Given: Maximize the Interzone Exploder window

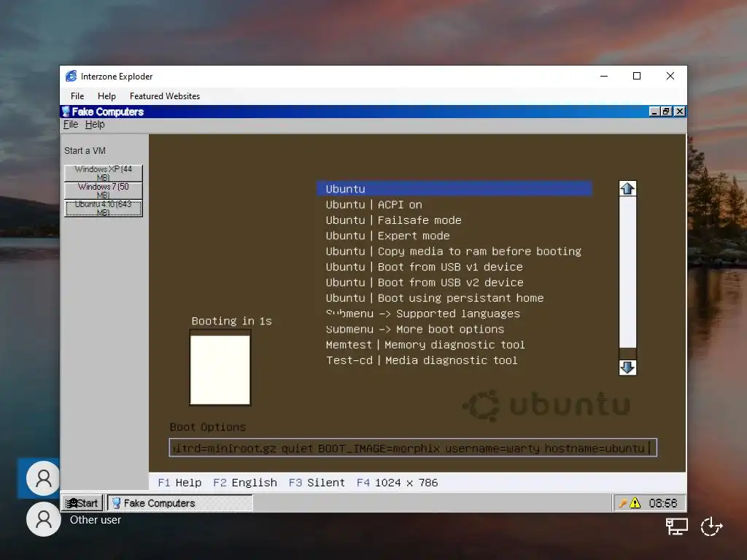Looking at the screenshot, I should click(x=636, y=76).
